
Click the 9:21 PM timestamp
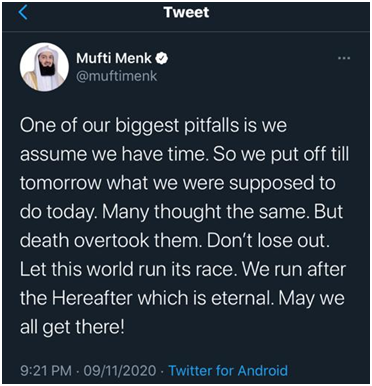pyautogui.click(x=46, y=371)
